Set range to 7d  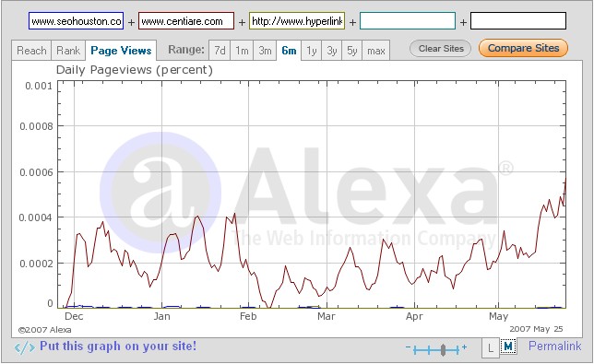pyautogui.click(x=220, y=51)
